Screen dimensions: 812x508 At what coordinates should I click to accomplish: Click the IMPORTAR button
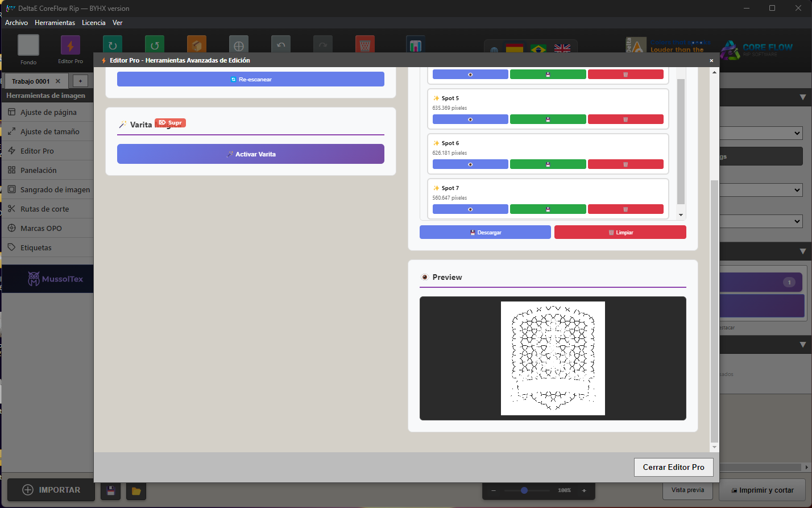click(x=51, y=490)
